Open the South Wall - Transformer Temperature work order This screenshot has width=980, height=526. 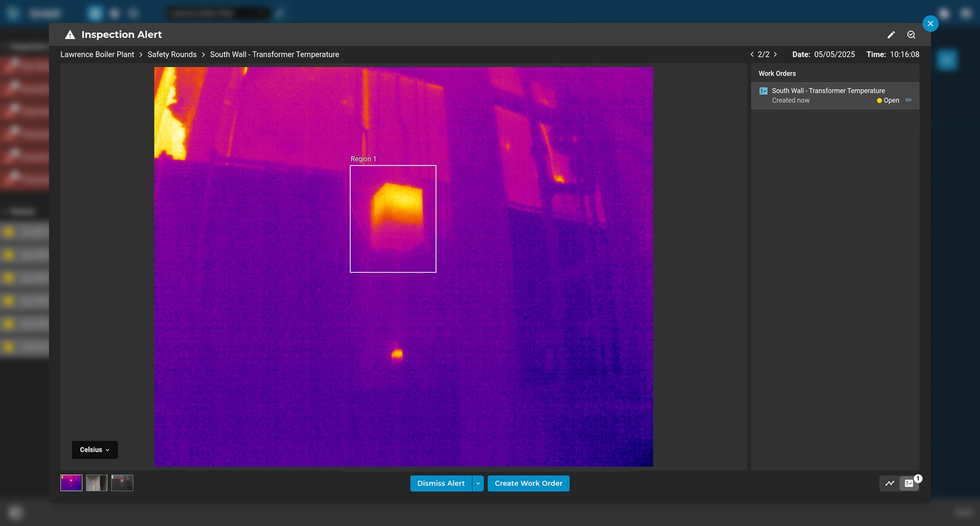(x=828, y=91)
